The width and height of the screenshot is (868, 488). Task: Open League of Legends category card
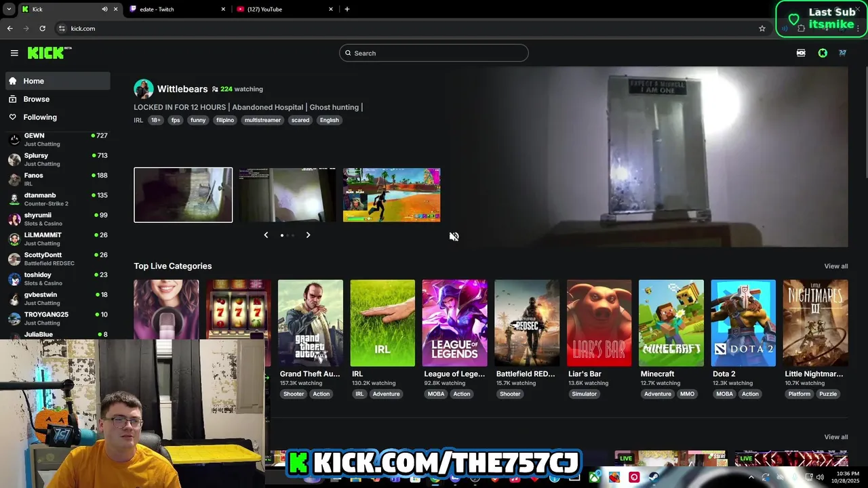[454, 323]
